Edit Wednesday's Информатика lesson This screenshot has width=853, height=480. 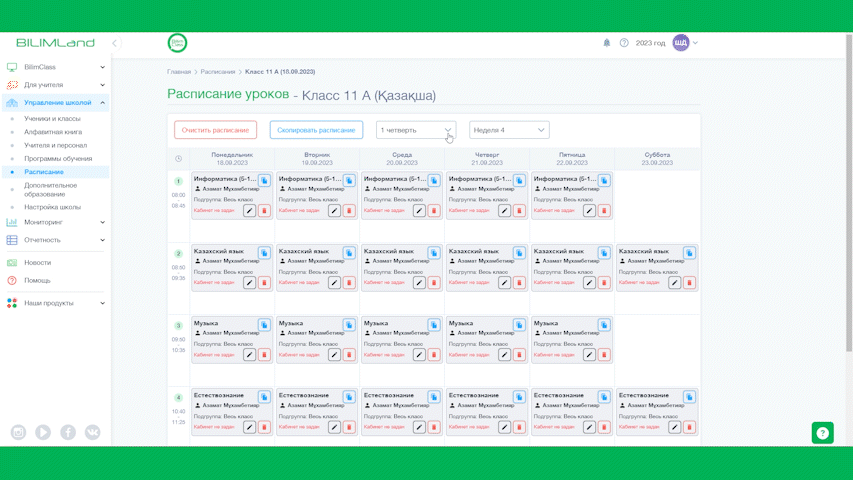[x=419, y=211]
